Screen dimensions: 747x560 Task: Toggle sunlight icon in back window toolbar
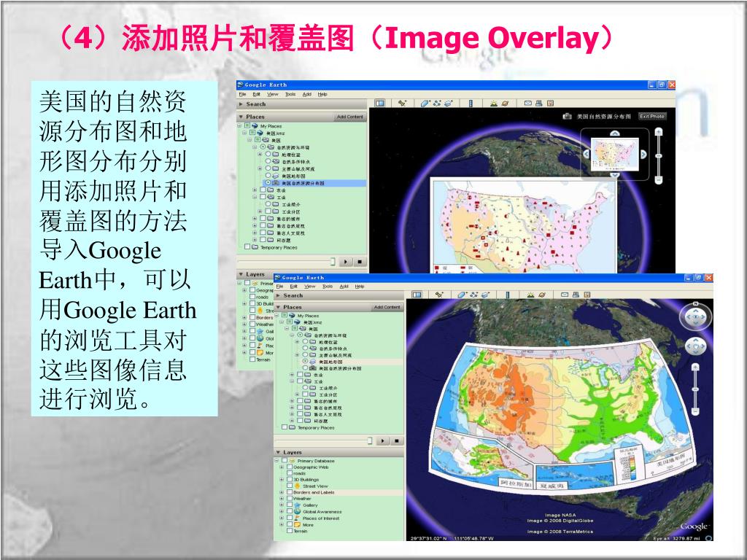[x=494, y=103]
